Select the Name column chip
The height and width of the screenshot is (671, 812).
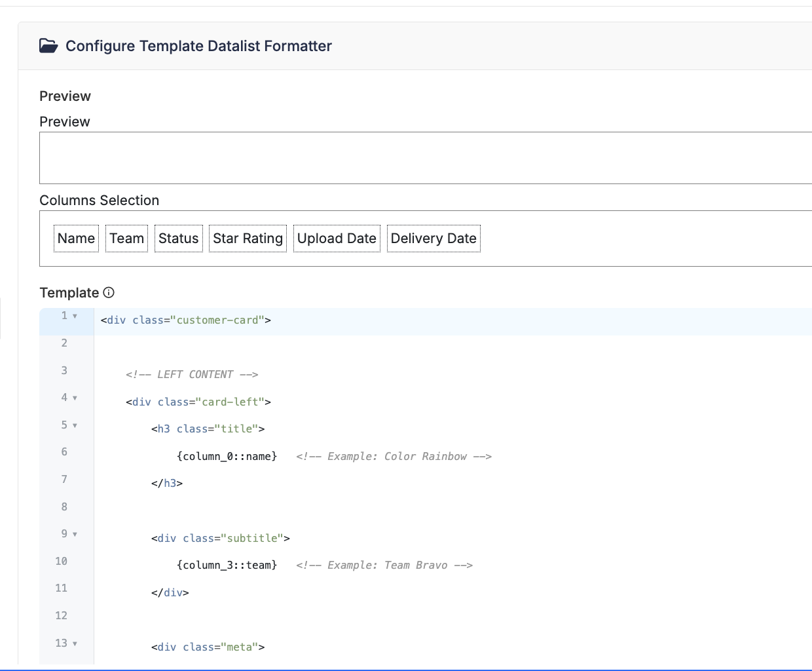[x=76, y=239]
